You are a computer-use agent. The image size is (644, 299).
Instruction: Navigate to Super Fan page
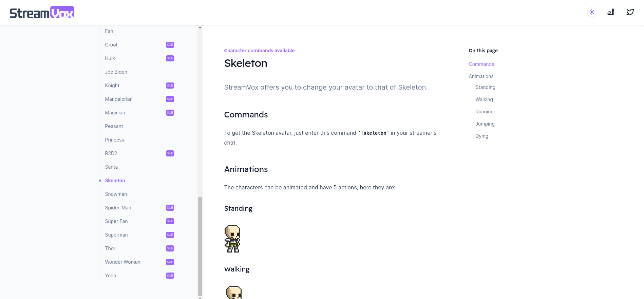[116, 221]
